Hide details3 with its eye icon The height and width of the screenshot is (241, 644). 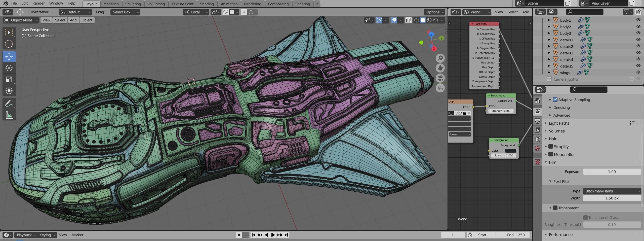pos(638,53)
